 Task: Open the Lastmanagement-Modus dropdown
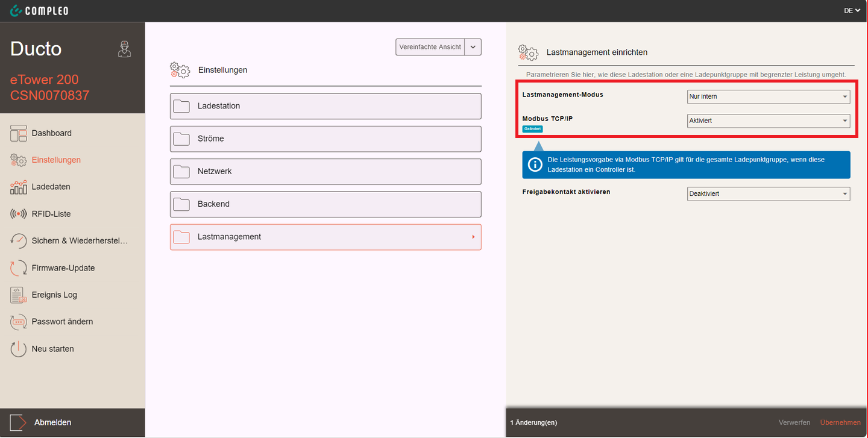pyautogui.click(x=769, y=96)
